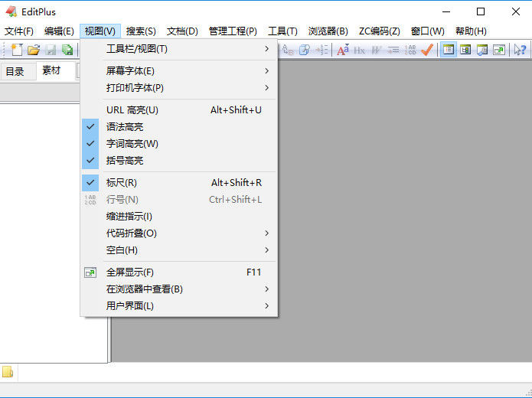
Task: Click the dimmed line-number icon in the menu
Action: [x=90, y=200]
